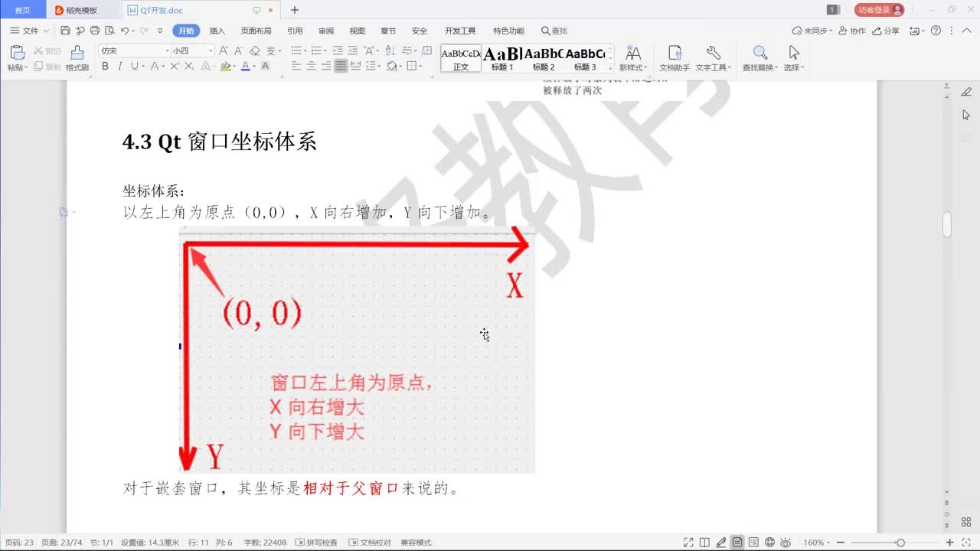Click the Fullscreen icon in status bar
Screen dimensions: 980x551
pos(688,543)
